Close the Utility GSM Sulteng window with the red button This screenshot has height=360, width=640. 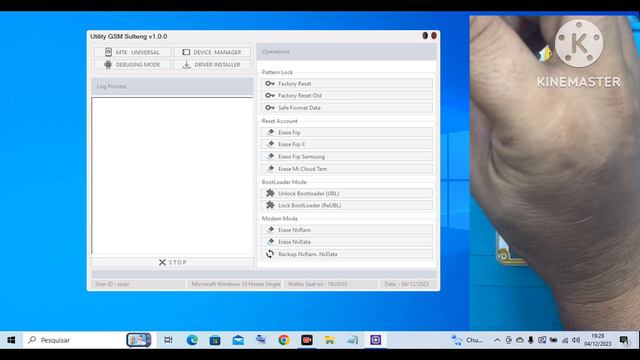click(x=434, y=36)
